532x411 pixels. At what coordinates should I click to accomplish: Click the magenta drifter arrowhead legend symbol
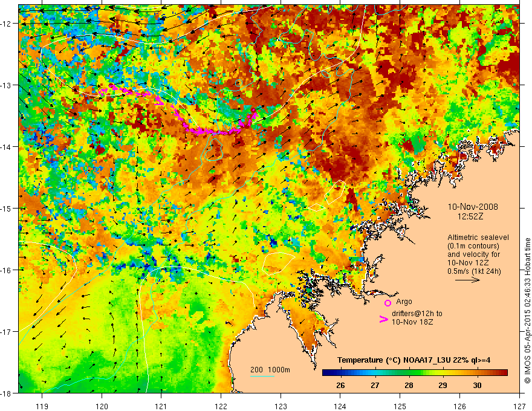(384, 319)
